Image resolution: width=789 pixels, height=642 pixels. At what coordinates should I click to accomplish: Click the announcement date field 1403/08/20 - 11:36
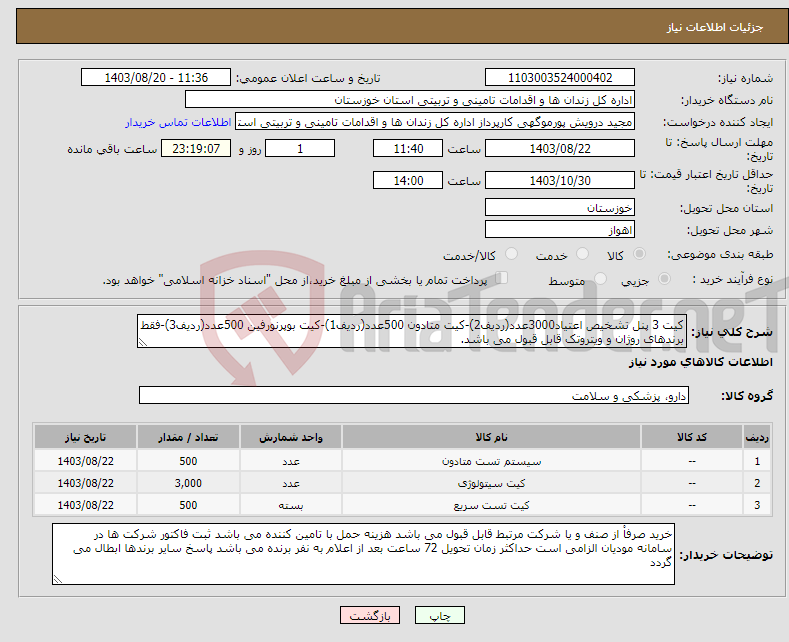(x=155, y=78)
